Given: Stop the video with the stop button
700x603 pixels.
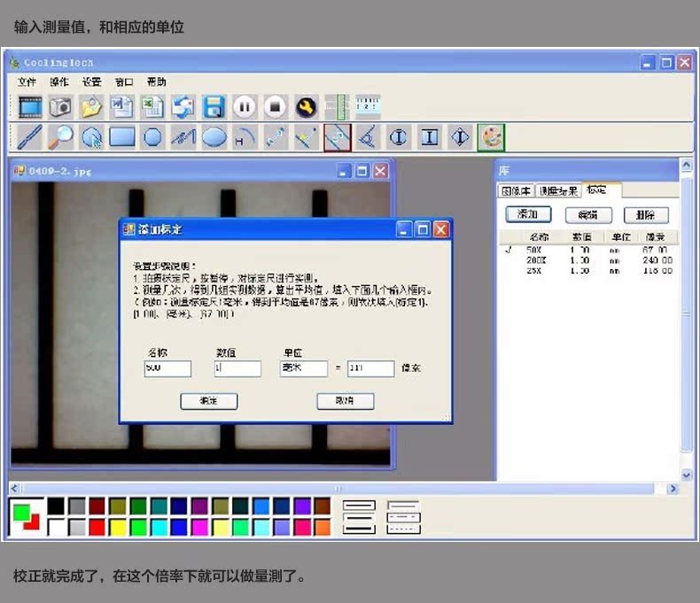Looking at the screenshot, I should (x=276, y=108).
